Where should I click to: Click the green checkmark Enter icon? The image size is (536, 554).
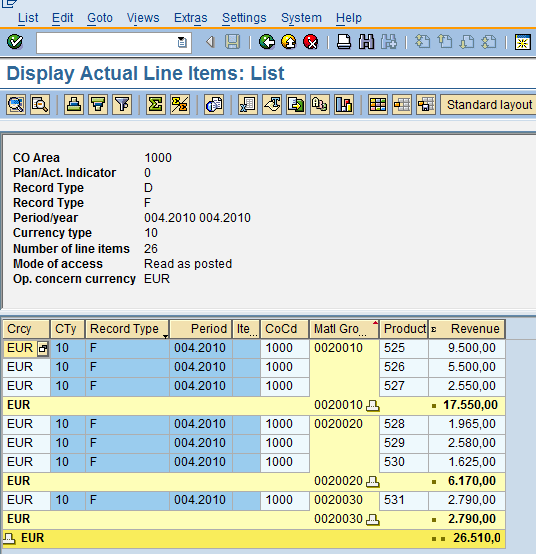pos(15,42)
